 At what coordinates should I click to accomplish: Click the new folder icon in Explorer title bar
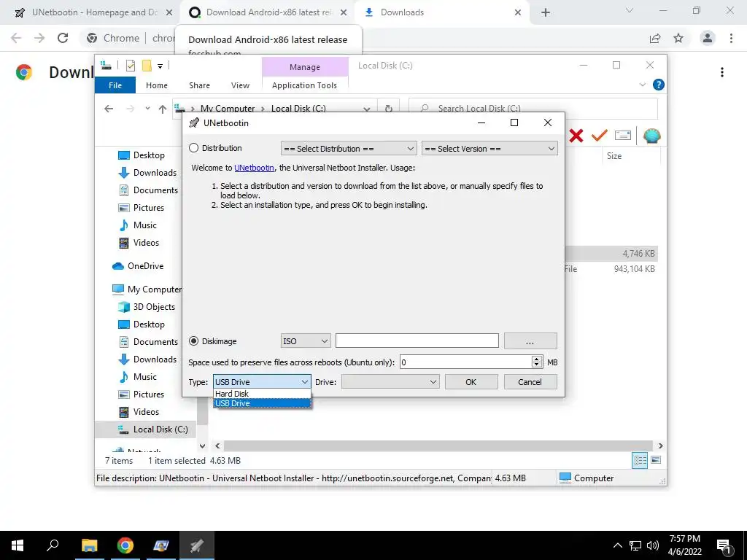coord(147,66)
